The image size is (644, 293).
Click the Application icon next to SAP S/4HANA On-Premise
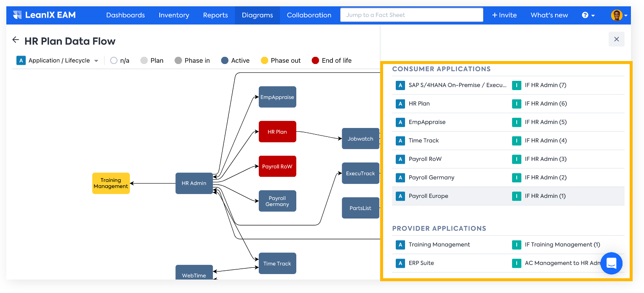click(x=400, y=85)
